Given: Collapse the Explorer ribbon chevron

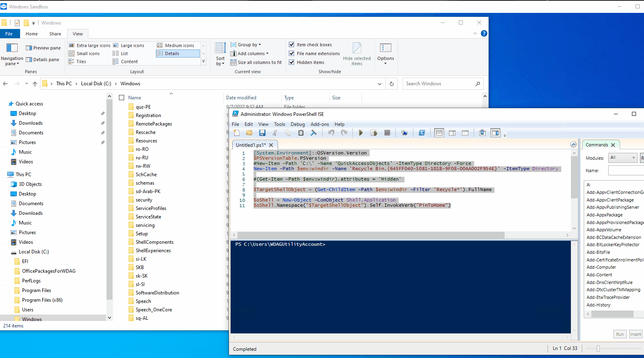Looking at the screenshot, I should pos(475,33).
